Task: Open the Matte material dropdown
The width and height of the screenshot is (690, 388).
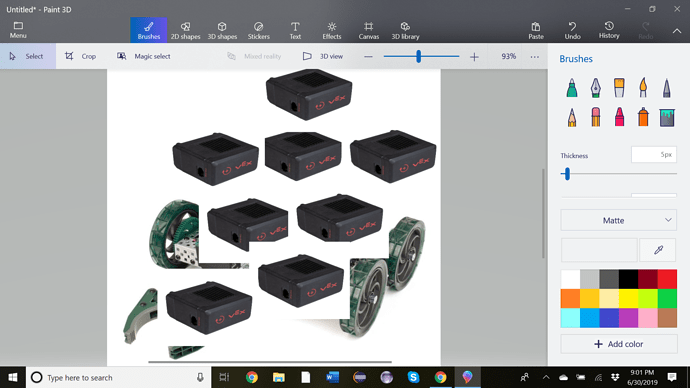Action: [x=618, y=220]
